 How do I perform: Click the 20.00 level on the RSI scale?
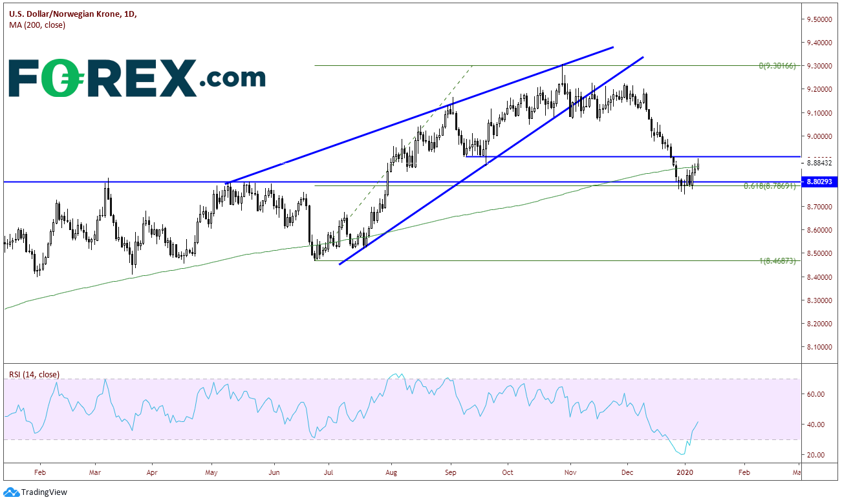816,455
